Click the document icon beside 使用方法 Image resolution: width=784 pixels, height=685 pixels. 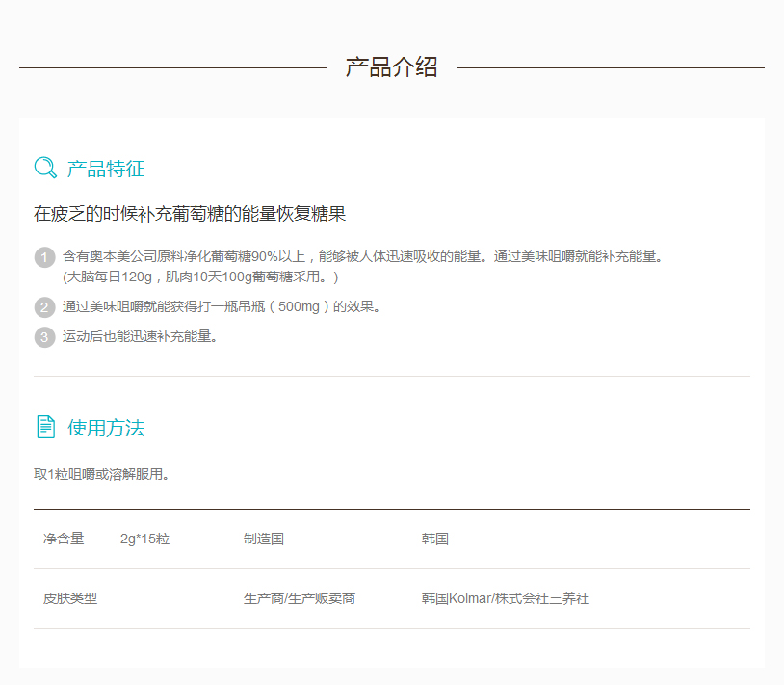pos(45,427)
